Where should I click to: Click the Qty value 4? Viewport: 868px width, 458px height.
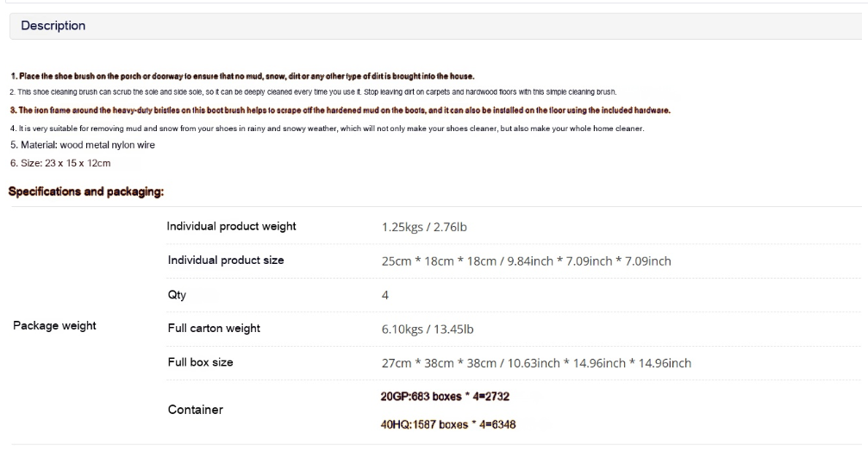click(x=384, y=295)
